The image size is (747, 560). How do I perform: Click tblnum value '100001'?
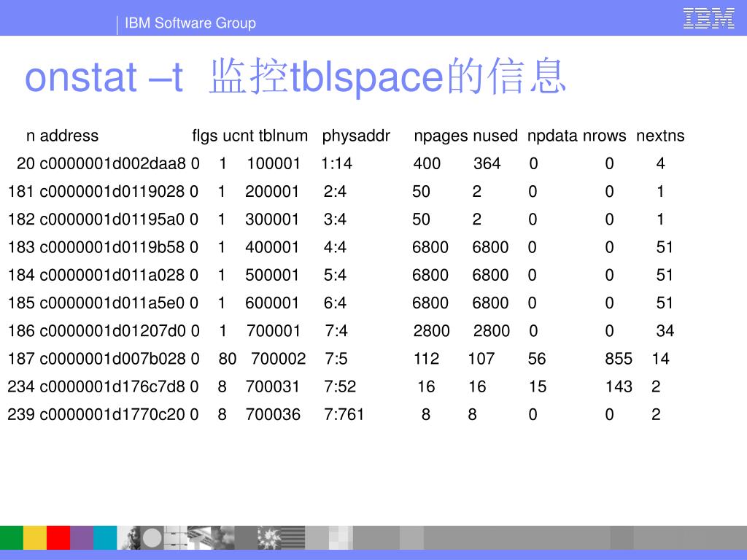(x=274, y=164)
